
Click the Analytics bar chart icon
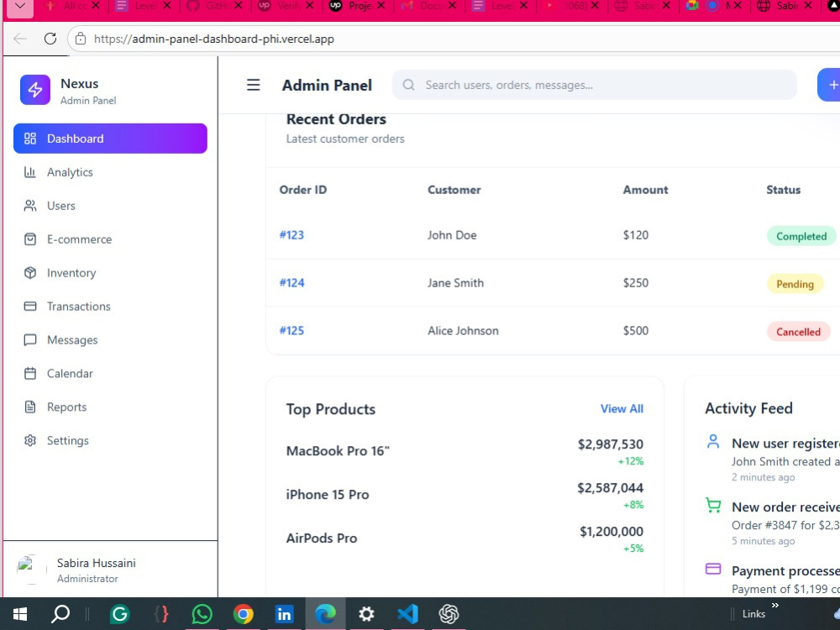[x=30, y=172]
